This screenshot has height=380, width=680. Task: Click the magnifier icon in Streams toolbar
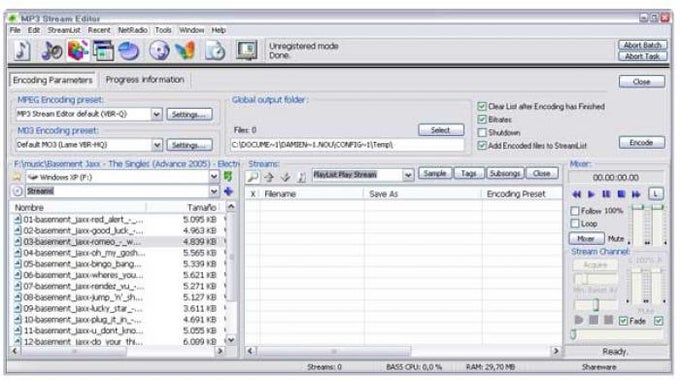click(253, 177)
